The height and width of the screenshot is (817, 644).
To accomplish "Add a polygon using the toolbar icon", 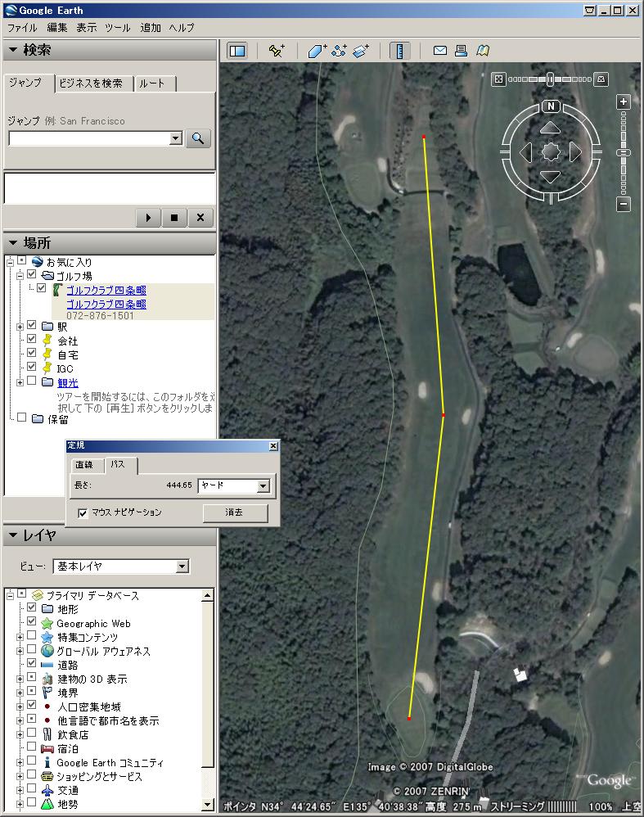I will point(316,51).
